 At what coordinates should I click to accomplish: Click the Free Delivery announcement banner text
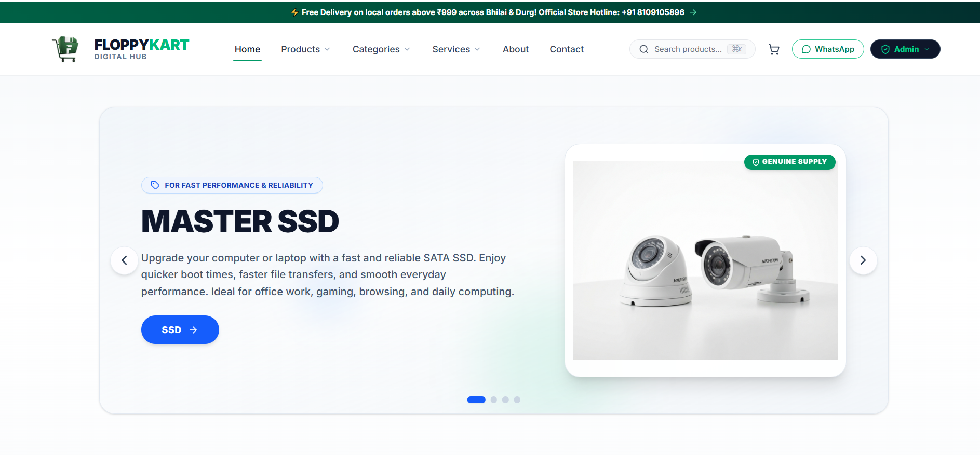click(x=493, y=12)
